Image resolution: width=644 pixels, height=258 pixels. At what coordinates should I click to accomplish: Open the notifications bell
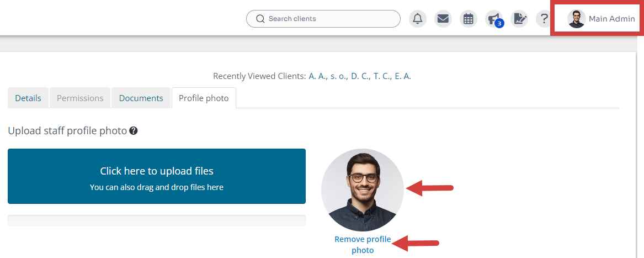click(418, 19)
